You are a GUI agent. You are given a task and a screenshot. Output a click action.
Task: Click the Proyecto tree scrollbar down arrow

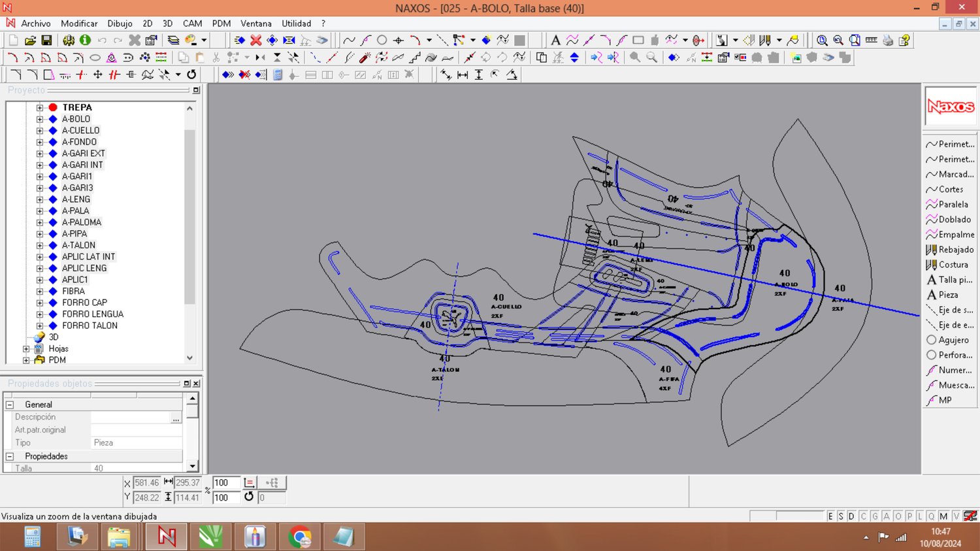click(x=190, y=358)
